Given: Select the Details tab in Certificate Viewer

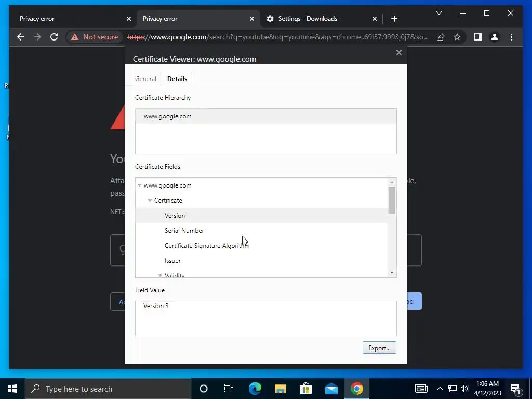Looking at the screenshot, I should tap(177, 79).
